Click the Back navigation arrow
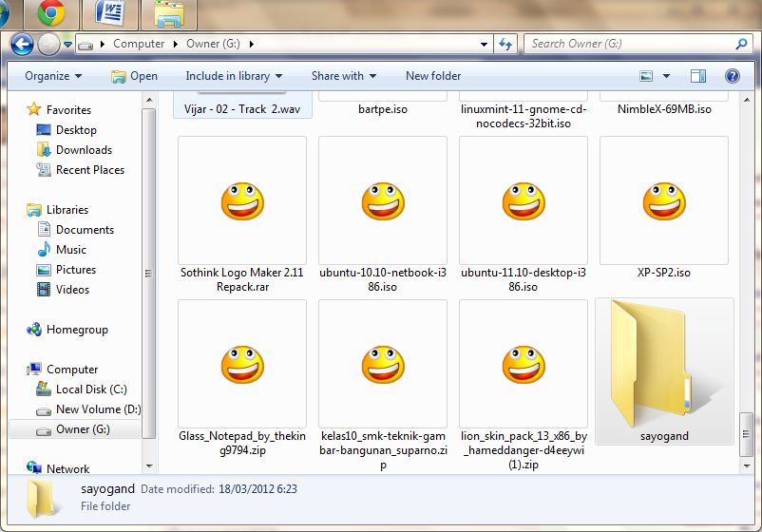Screen dimensions: 762x532 click(22, 45)
